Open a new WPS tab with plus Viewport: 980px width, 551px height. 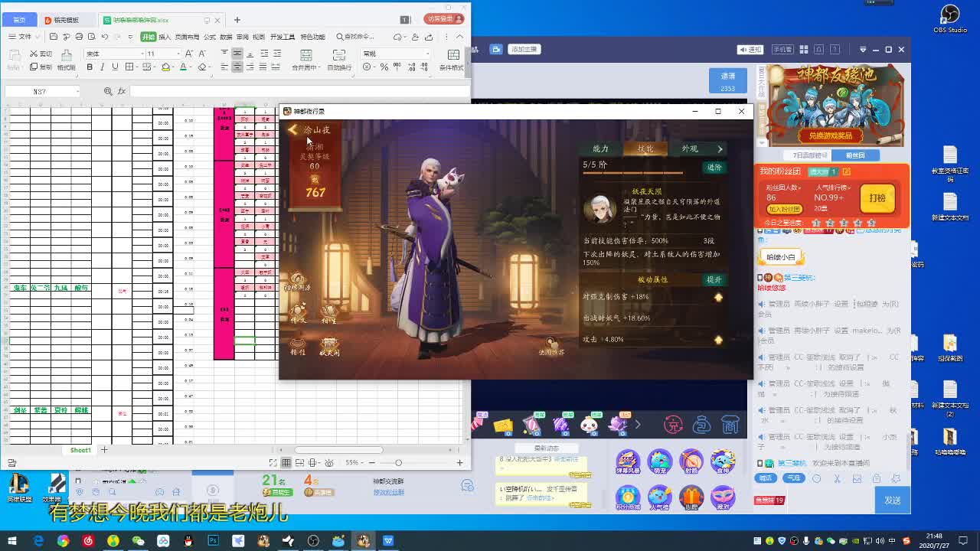[x=237, y=20]
